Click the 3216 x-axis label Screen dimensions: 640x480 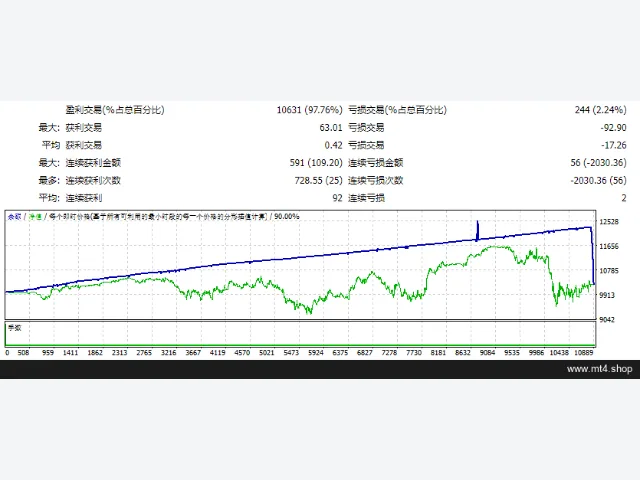tap(168, 353)
